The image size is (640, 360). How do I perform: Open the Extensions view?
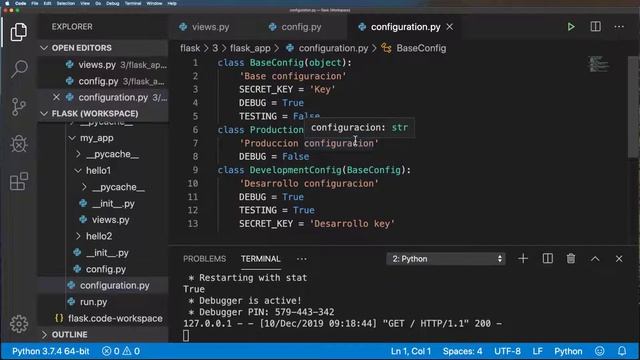click(19, 181)
